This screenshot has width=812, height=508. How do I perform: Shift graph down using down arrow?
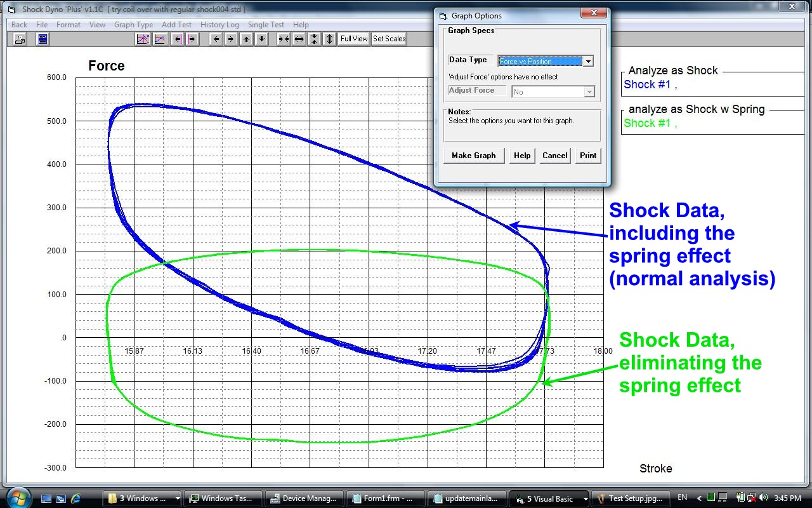(261, 39)
